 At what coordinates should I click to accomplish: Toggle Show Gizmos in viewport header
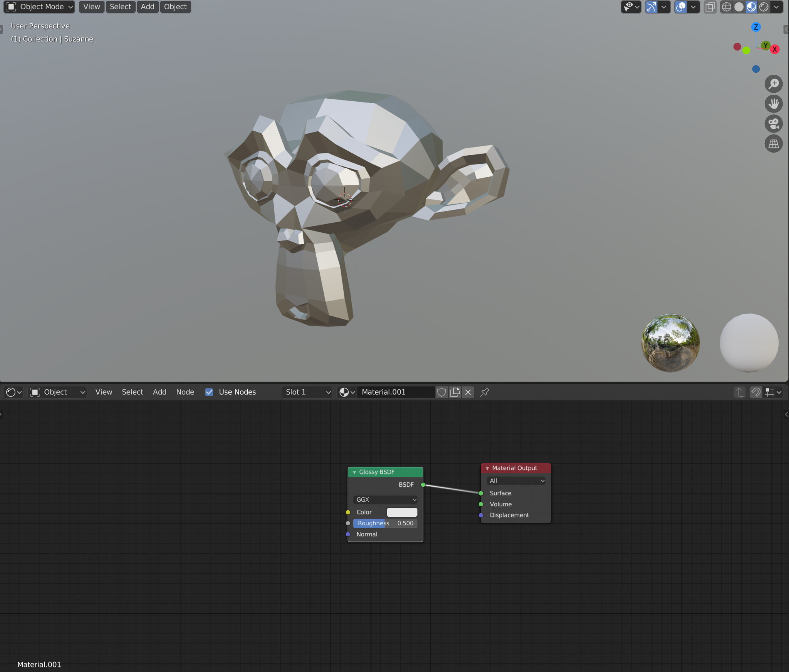pos(651,7)
